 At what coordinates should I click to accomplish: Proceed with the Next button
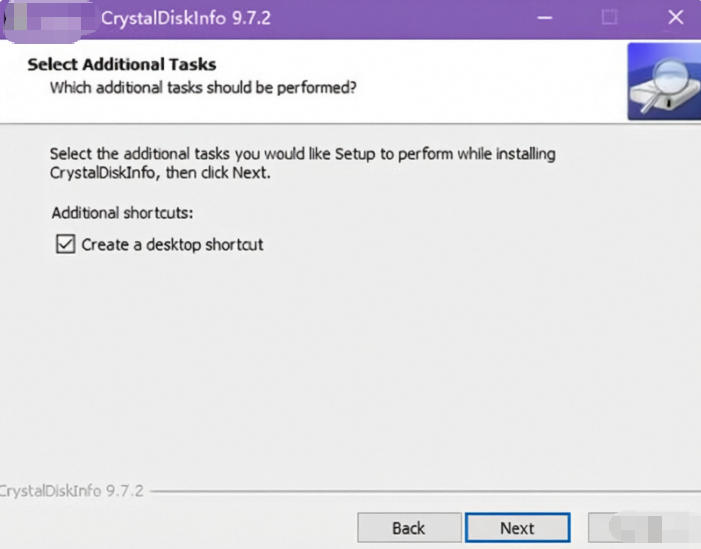517,528
